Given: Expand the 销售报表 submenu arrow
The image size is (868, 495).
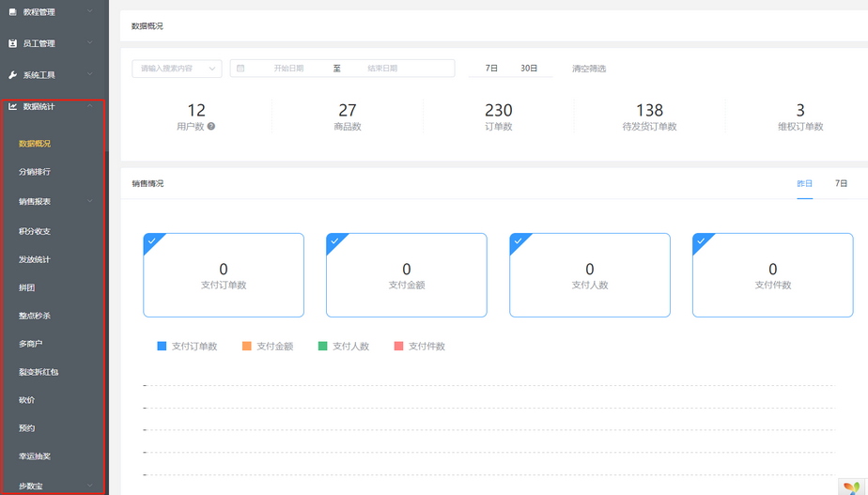Looking at the screenshot, I should coord(90,201).
